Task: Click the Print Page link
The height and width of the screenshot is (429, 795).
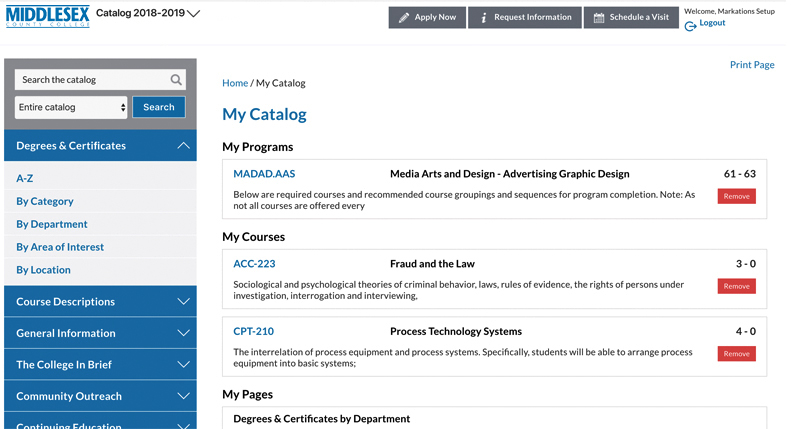Action: [752, 64]
